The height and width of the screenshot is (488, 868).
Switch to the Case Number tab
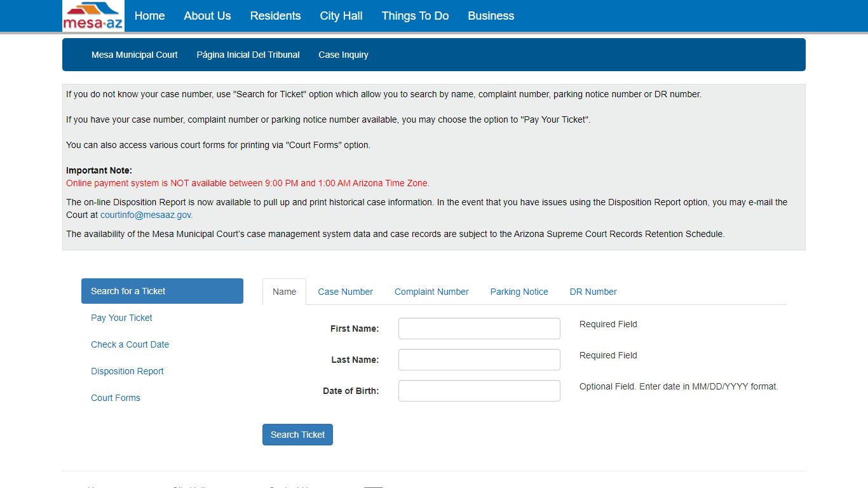pos(345,292)
